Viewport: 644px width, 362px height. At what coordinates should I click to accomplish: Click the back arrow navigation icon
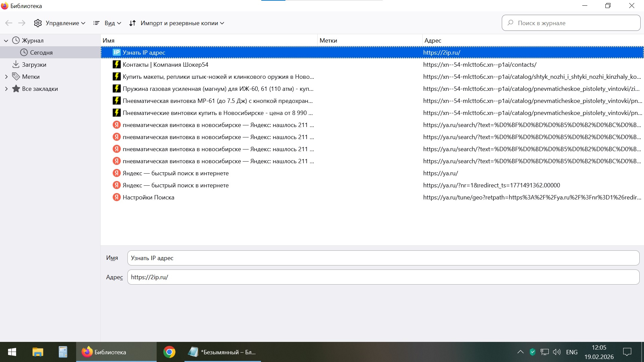pyautogui.click(x=9, y=23)
